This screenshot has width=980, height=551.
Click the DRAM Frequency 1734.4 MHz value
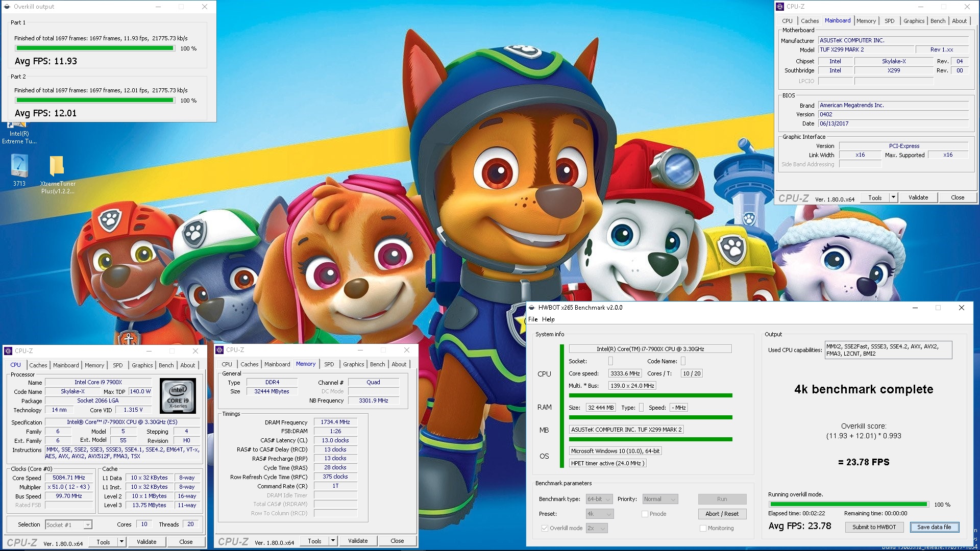(335, 422)
